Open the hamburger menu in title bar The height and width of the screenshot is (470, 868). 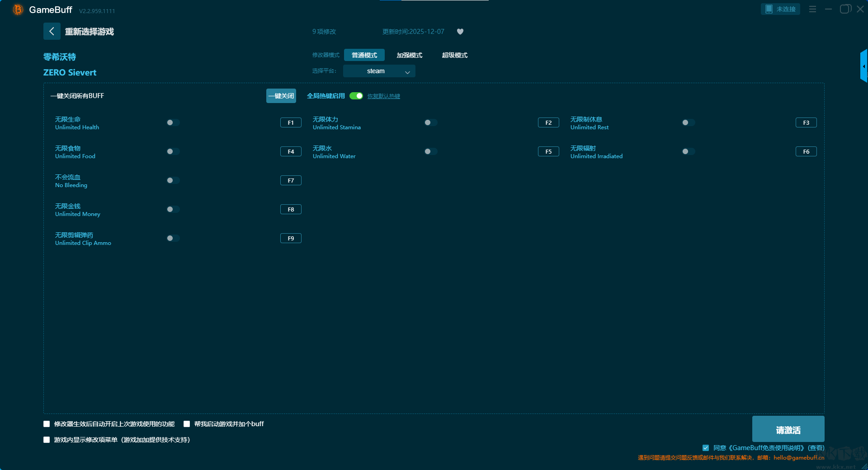pos(812,9)
